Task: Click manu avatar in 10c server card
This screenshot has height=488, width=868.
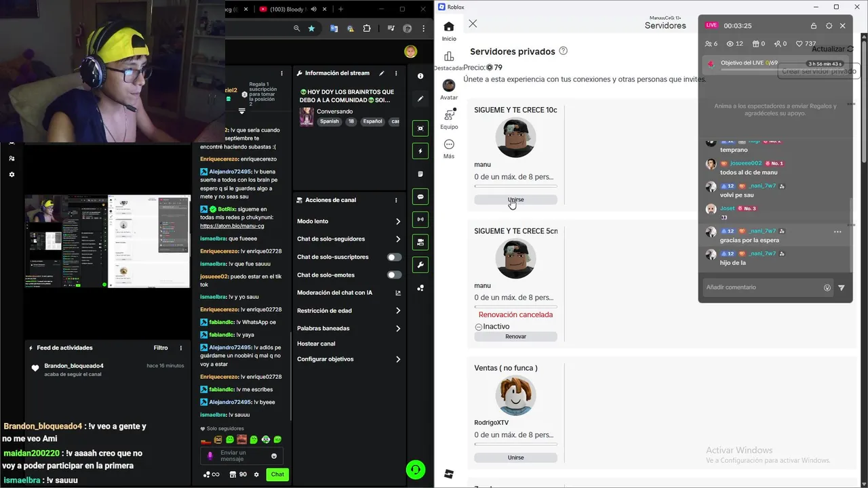Action: click(515, 138)
